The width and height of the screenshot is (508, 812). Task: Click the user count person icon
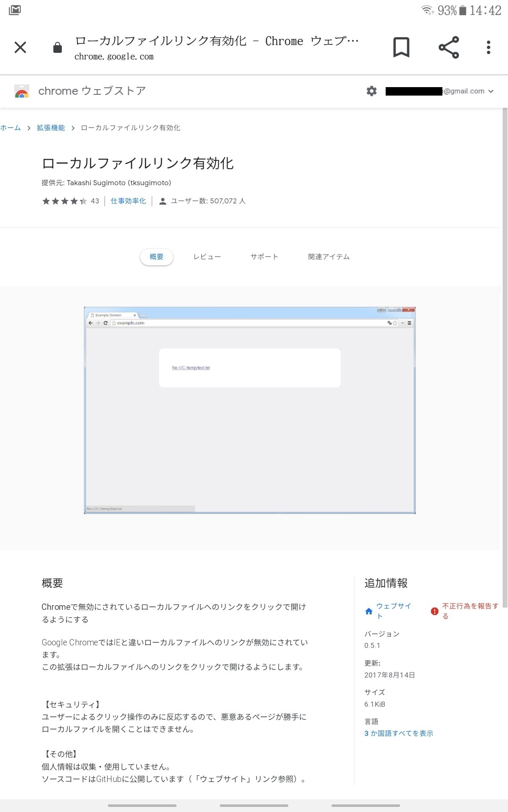[x=163, y=201]
